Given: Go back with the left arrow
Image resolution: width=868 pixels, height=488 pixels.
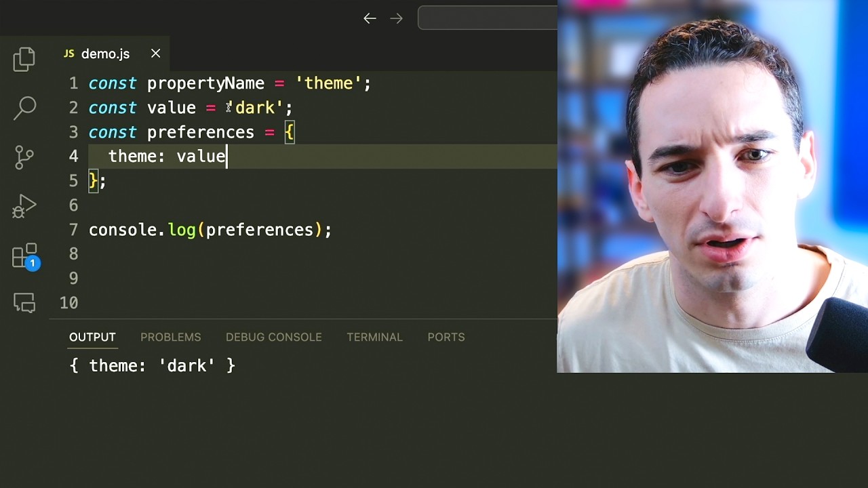Looking at the screenshot, I should (x=370, y=18).
